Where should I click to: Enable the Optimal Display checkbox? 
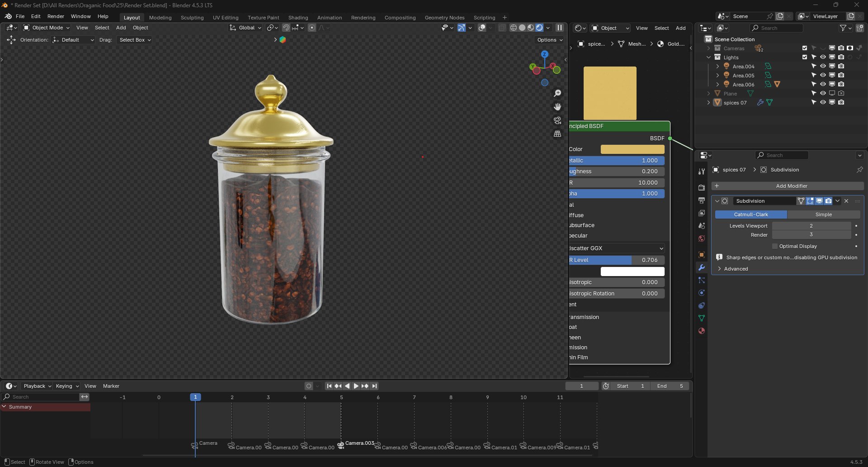pos(775,246)
